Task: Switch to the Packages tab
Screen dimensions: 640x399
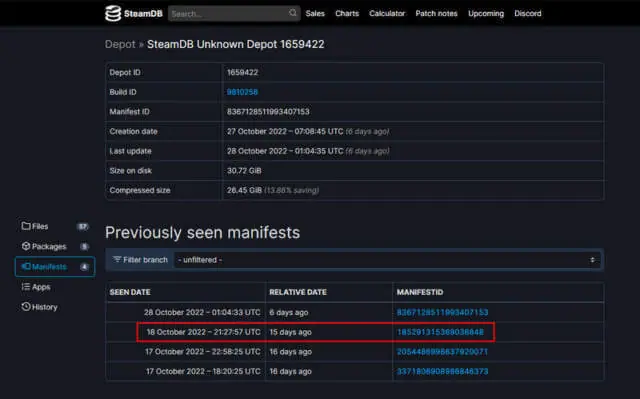Action: [x=55, y=246]
